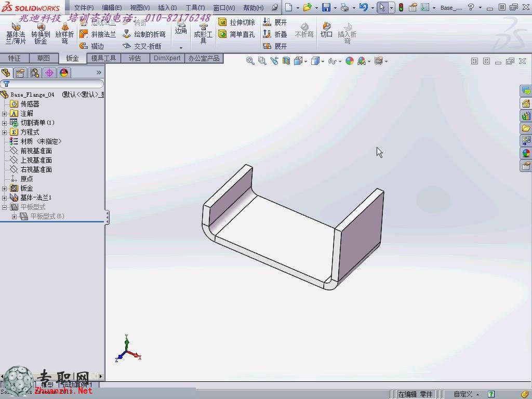The height and width of the screenshot is (399, 532).
Task: Open SolidWorks Resources home icon in task pane
Action: point(526,103)
